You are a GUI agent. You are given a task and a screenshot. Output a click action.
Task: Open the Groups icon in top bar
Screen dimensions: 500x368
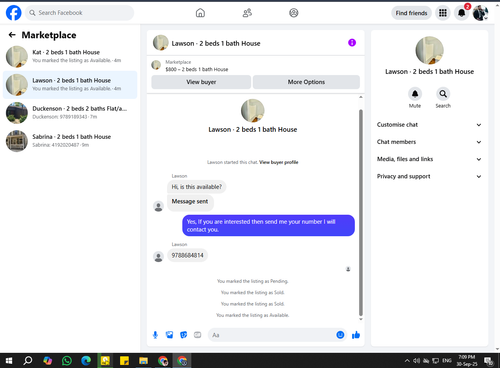pyautogui.click(x=294, y=13)
